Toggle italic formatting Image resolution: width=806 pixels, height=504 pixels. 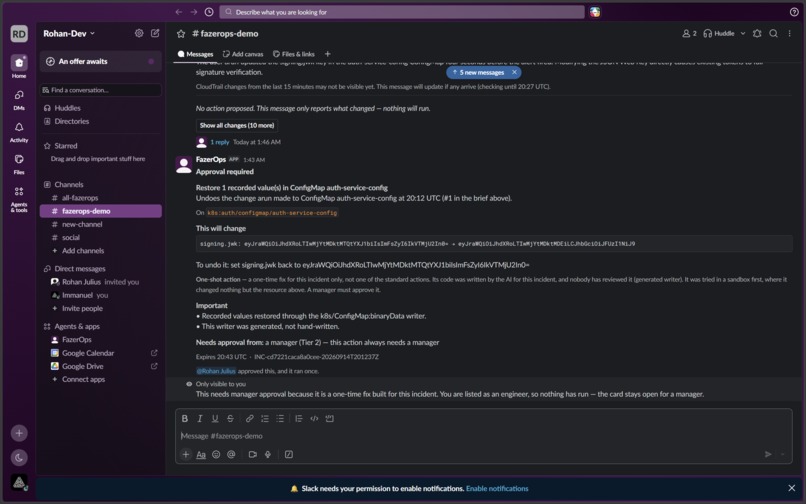200,419
